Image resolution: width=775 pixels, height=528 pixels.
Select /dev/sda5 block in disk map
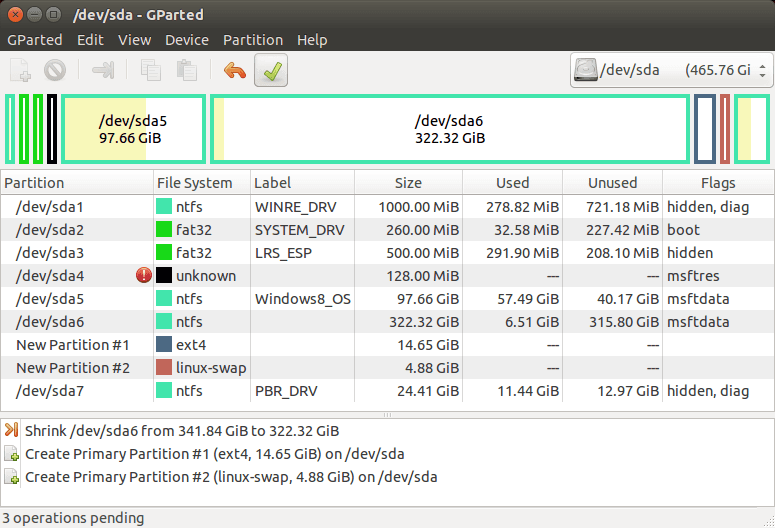133,129
